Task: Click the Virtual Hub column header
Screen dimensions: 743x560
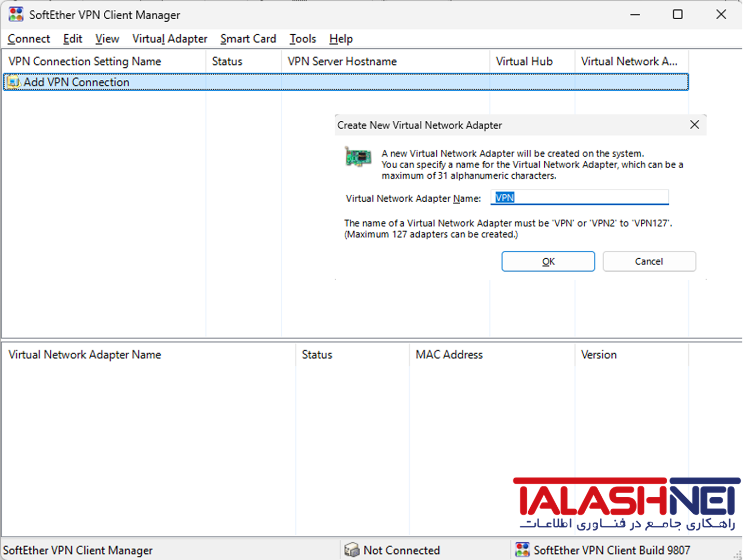Action: coord(532,61)
